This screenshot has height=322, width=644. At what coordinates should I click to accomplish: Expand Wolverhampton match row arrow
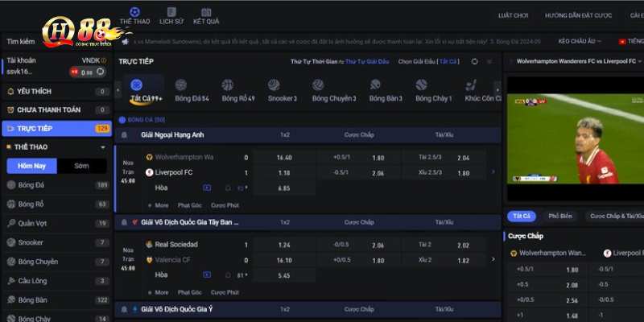tap(493, 171)
